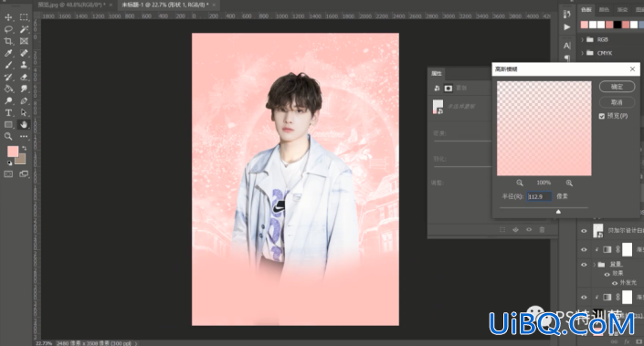The height and width of the screenshot is (346, 644).
Task: Toggle the 效果 effects visibility eye
Action: coord(607,274)
